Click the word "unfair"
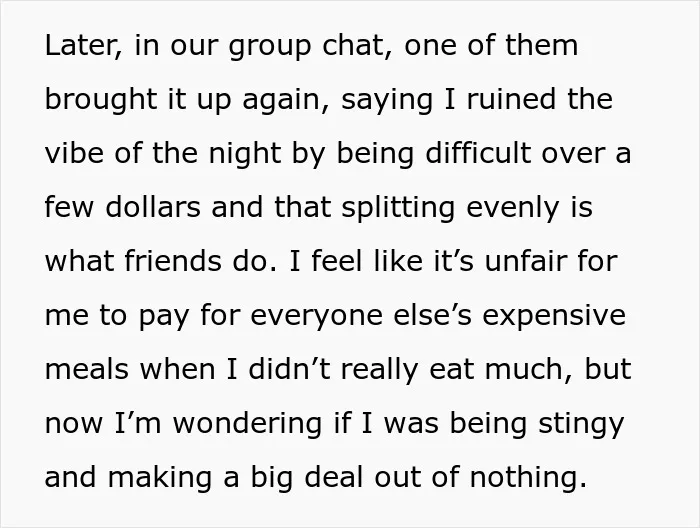 coord(525,261)
